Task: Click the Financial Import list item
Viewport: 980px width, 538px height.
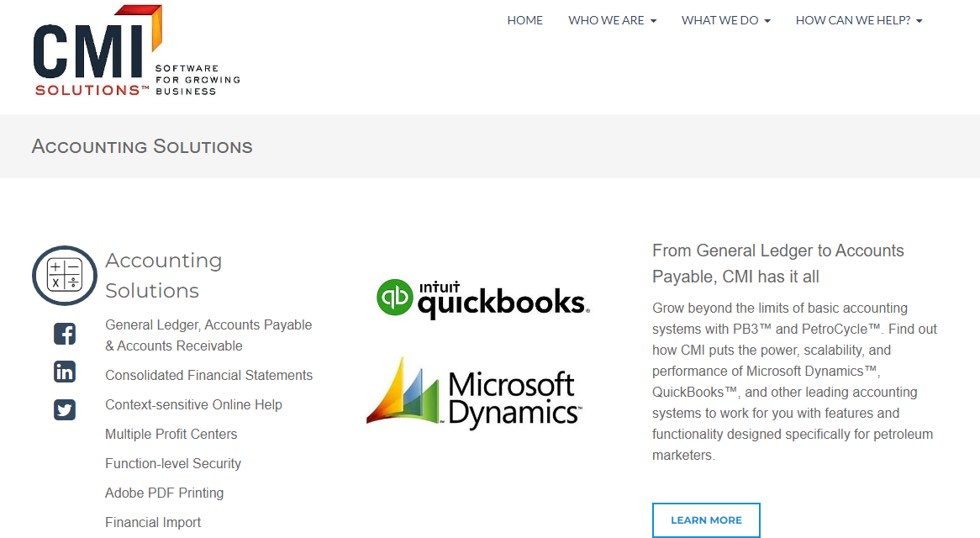Action: 153,523
